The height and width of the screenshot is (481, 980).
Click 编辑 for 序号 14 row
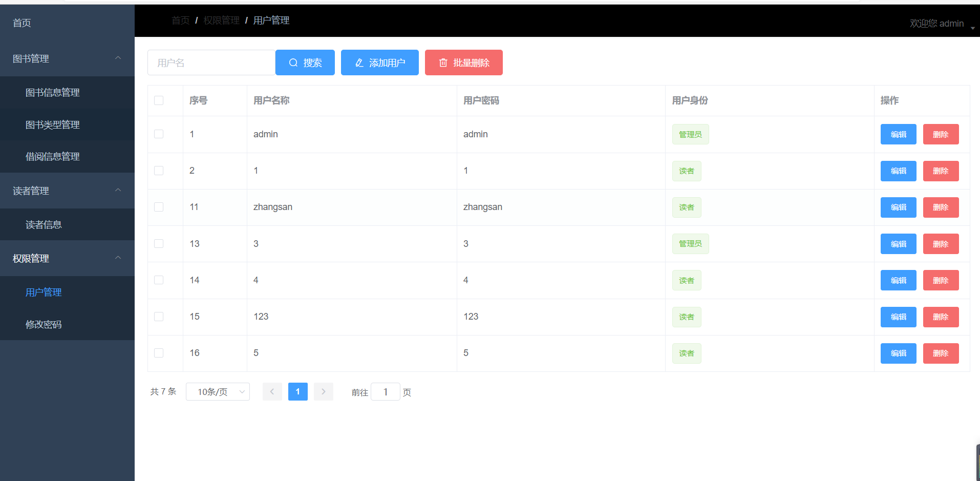[899, 280]
